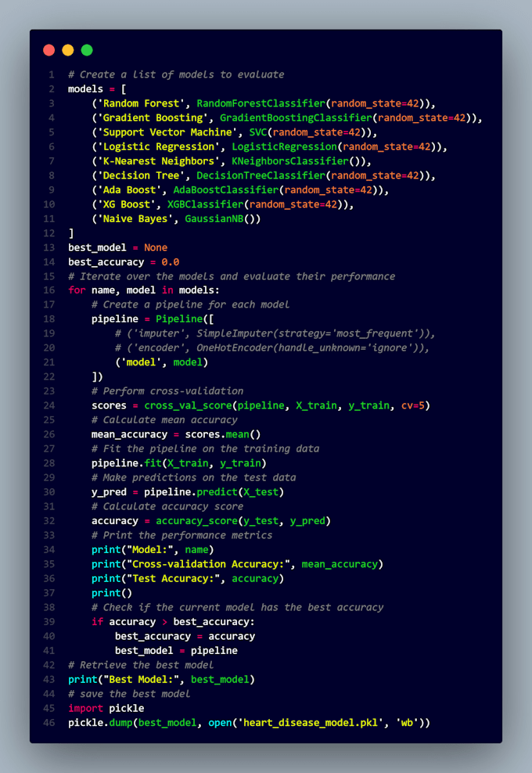
Task: Click the string 'Support Vector Machine'
Action: point(167,132)
